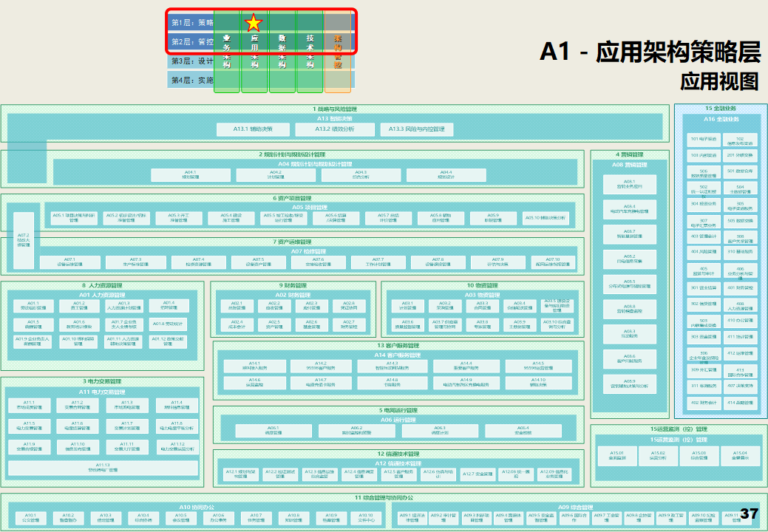Select the A14.10 box
Screen dimensions: 768x532
(x=538, y=382)
